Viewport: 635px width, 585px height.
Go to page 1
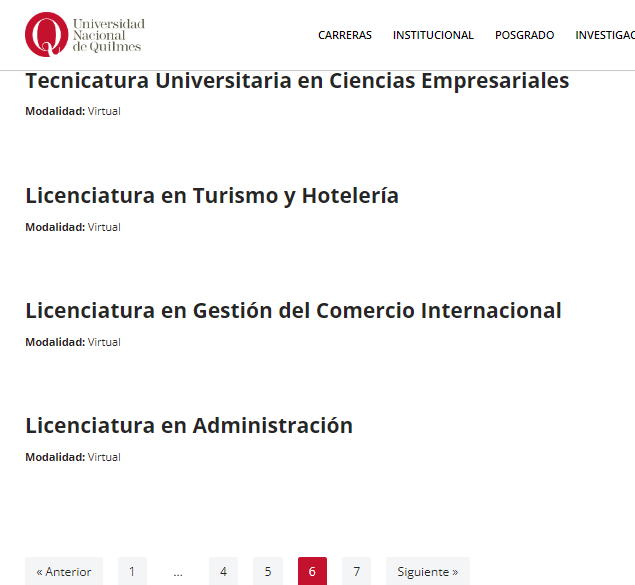132,571
